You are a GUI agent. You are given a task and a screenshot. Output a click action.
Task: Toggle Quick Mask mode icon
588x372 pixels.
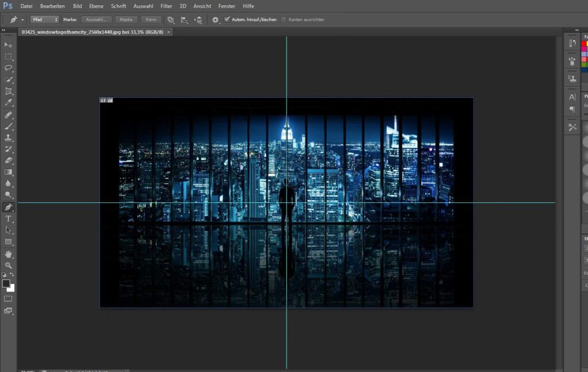[9, 299]
